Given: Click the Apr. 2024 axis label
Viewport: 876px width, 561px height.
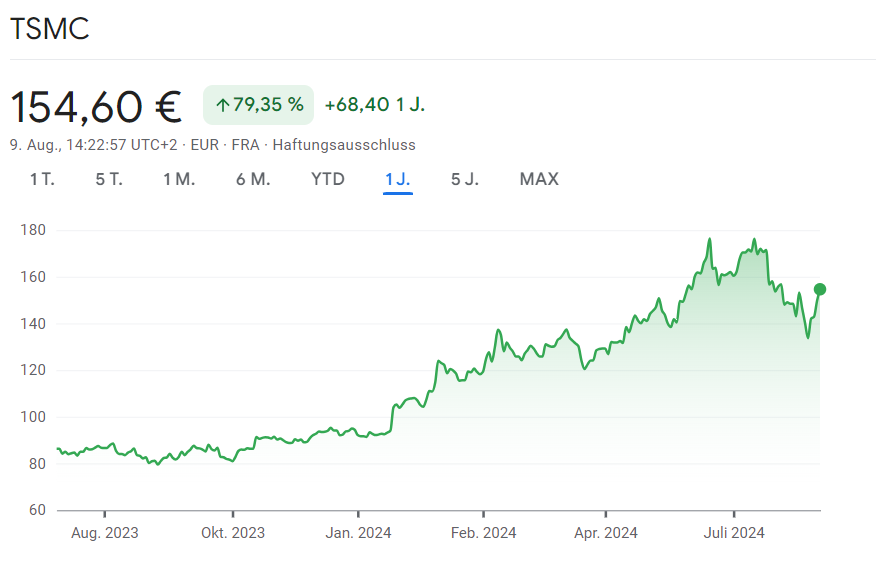Looking at the screenshot, I should [606, 533].
